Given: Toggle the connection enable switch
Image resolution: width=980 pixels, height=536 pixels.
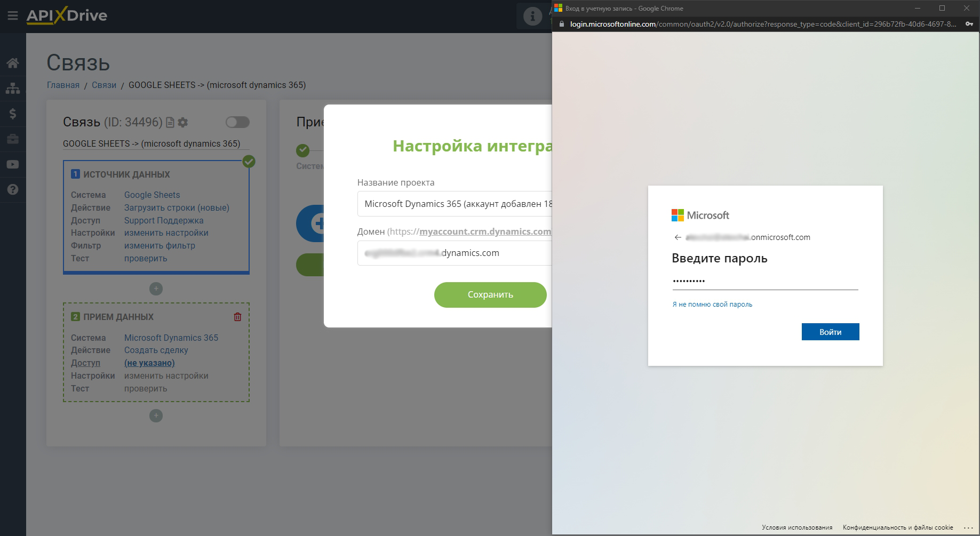Looking at the screenshot, I should [x=237, y=122].
